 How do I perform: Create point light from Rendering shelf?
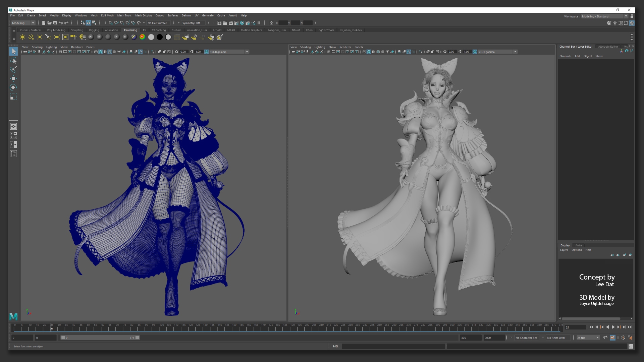tap(40, 37)
